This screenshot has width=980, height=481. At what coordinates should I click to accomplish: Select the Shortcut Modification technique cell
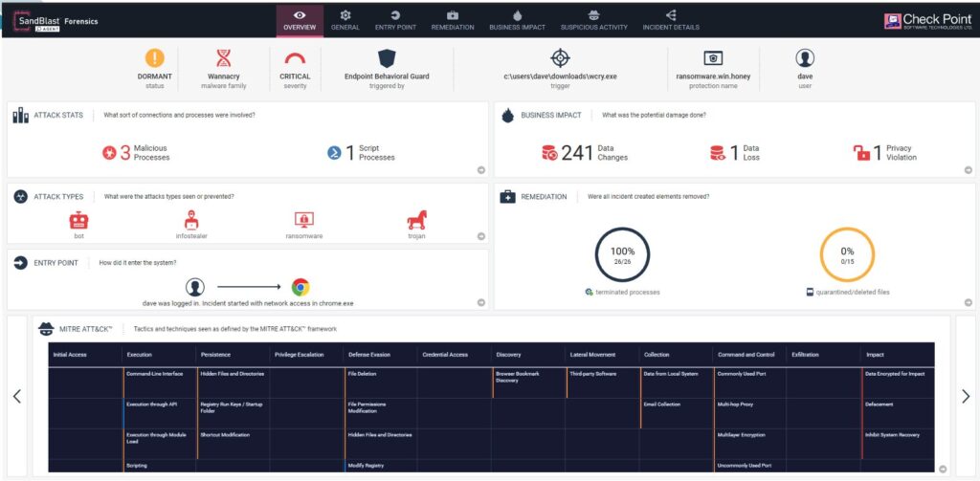click(233, 444)
